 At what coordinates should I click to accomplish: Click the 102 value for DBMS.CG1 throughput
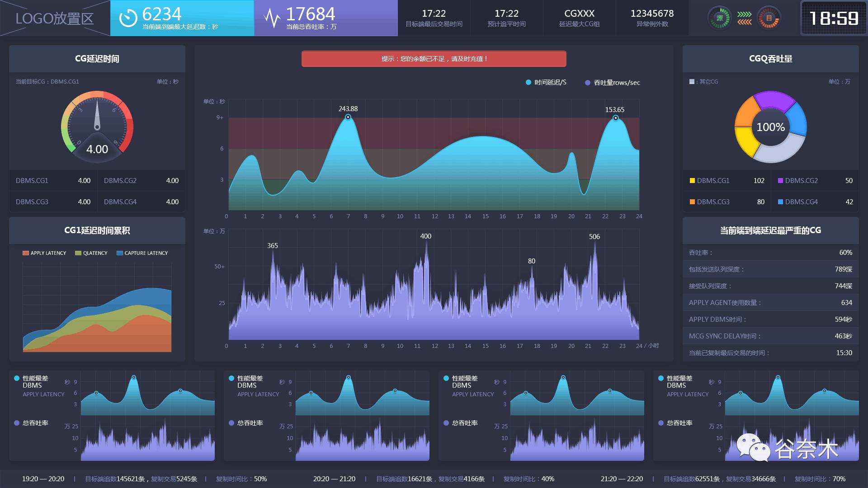tap(759, 181)
